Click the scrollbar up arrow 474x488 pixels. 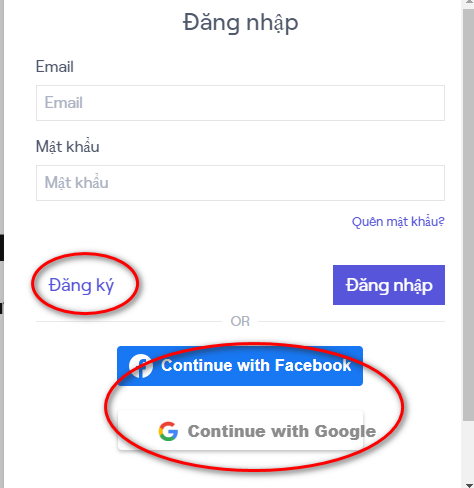pyautogui.click(x=468, y=2)
